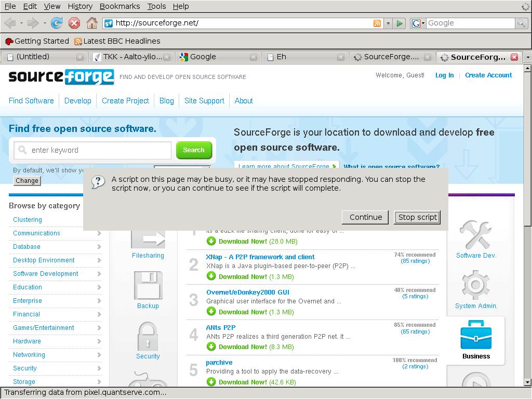Open the Find Software navigation link

click(x=31, y=101)
